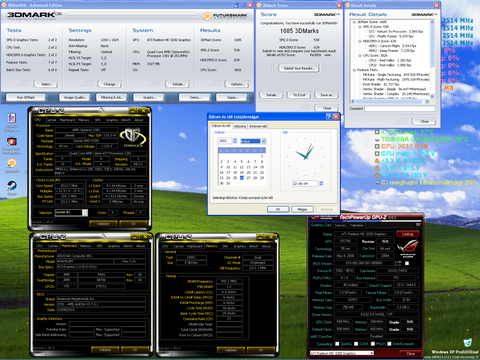
Task: Click the Lookup button in GPU-Z
Action: point(408,234)
